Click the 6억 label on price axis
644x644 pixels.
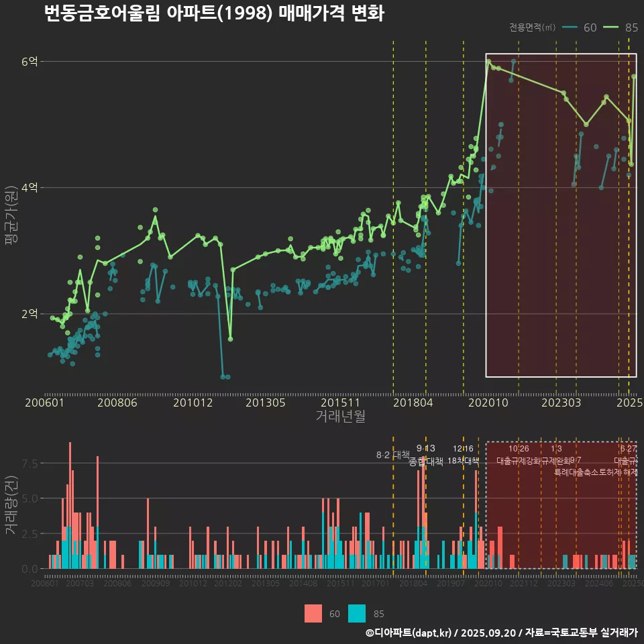click(30, 62)
